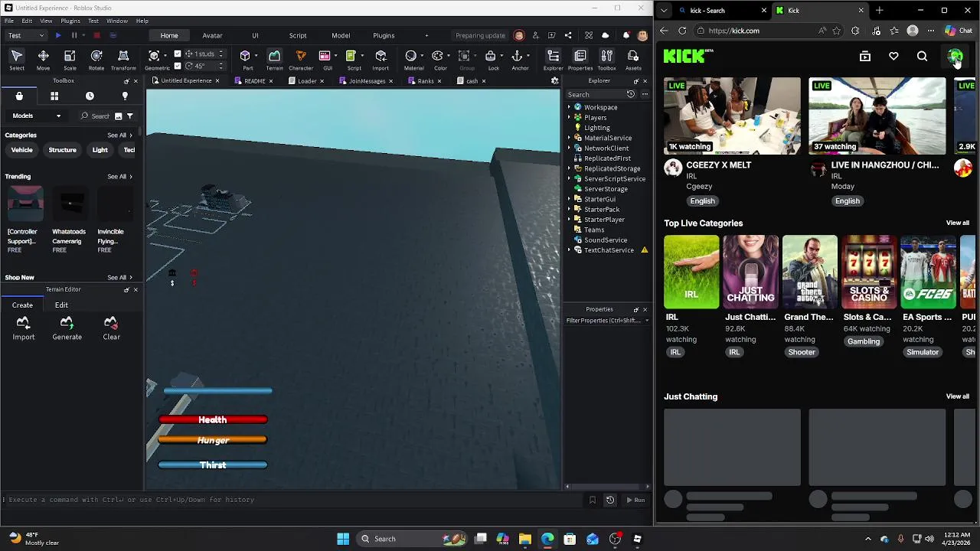The width and height of the screenshot is (980, 551).
Task: Activate the Rotate tool
Action: (96, 59)
